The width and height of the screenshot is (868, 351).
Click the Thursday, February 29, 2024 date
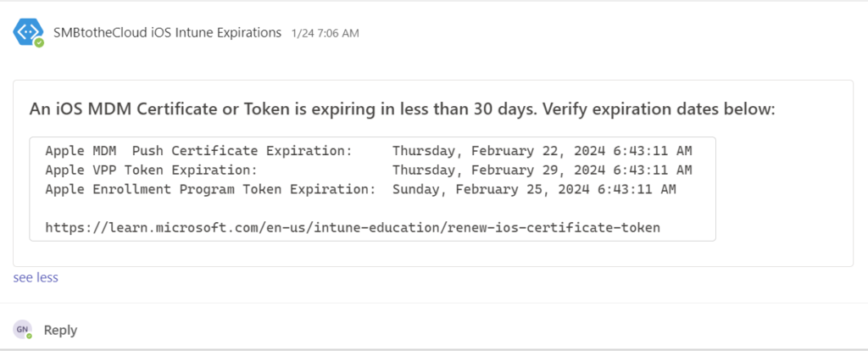498,170
